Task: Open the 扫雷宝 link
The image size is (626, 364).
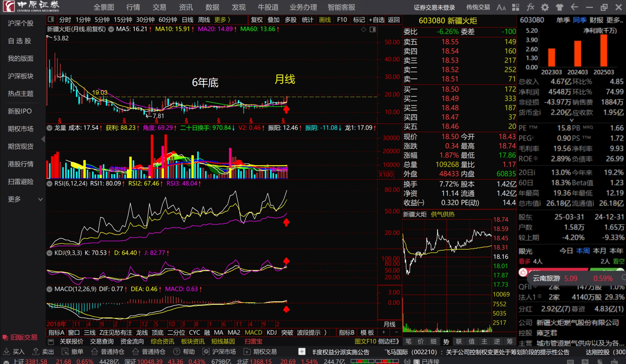Action: pyautogui.click(x=253, y=342)
